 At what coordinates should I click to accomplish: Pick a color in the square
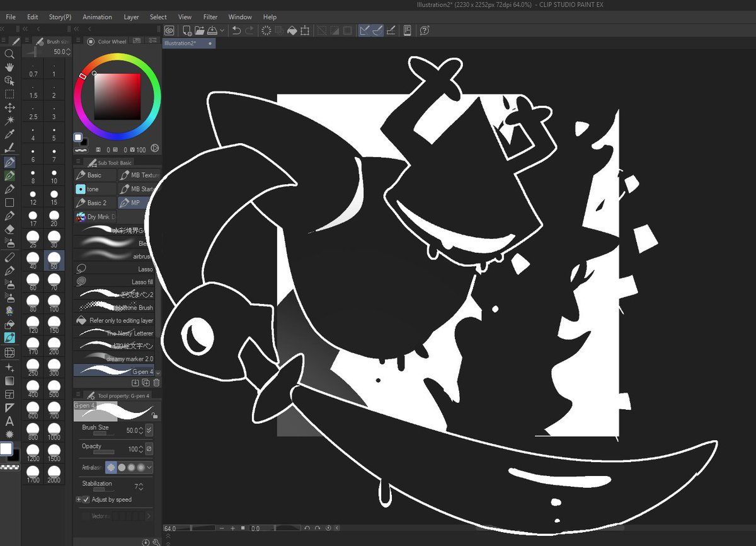pyautogui.click(x=117, y=96)
